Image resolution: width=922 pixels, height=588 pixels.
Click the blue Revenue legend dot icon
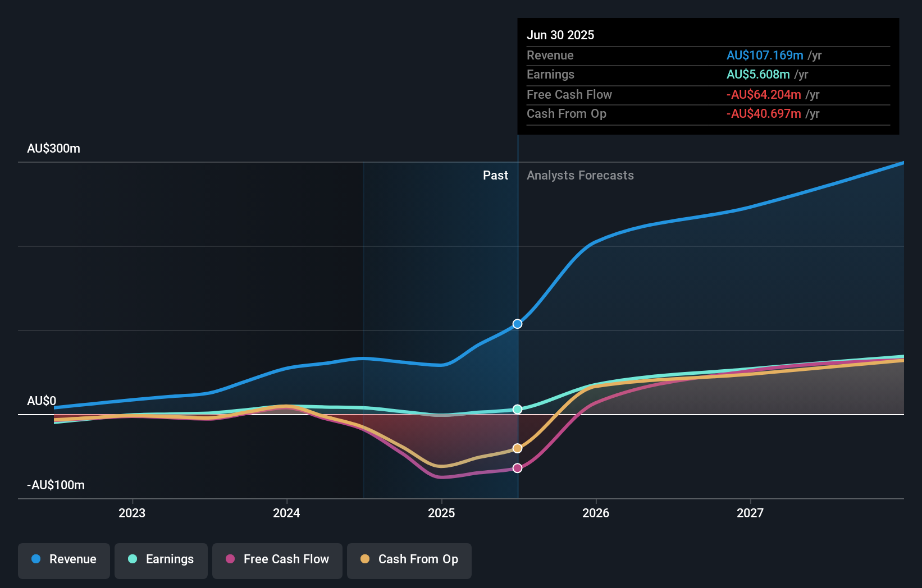point(36,559)
